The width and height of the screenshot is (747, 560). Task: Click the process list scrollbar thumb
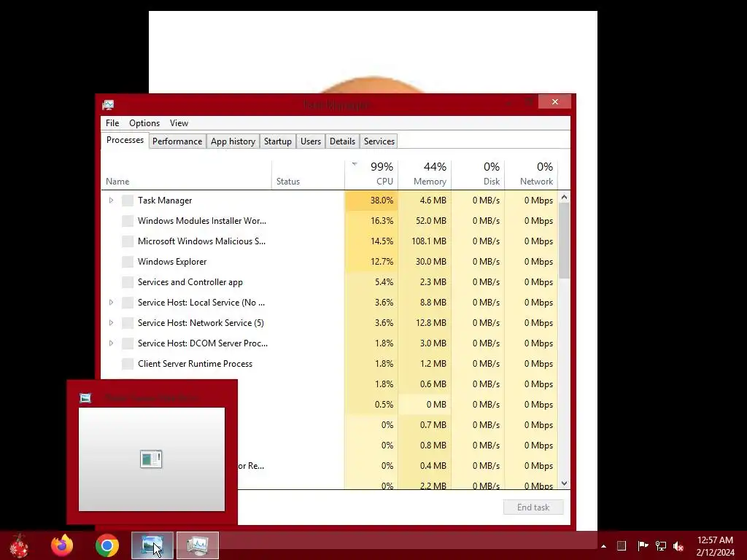(565, 241)
